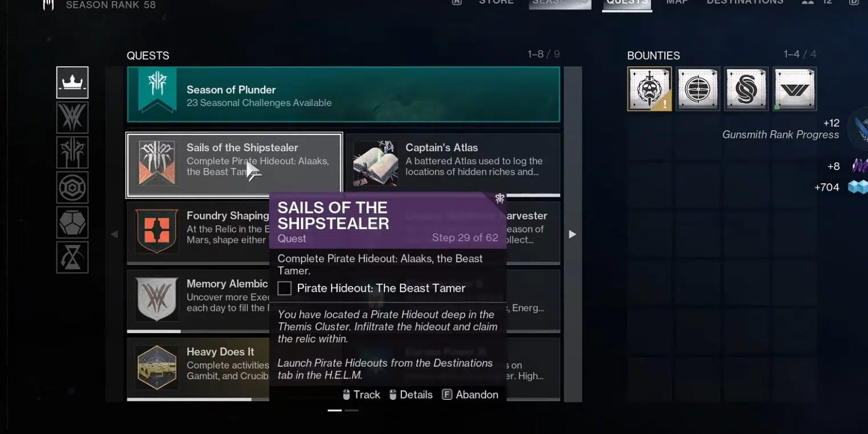Click the Heavy Does It progress bar
This screenshot has width=868, height=434.
pos(189,399)
